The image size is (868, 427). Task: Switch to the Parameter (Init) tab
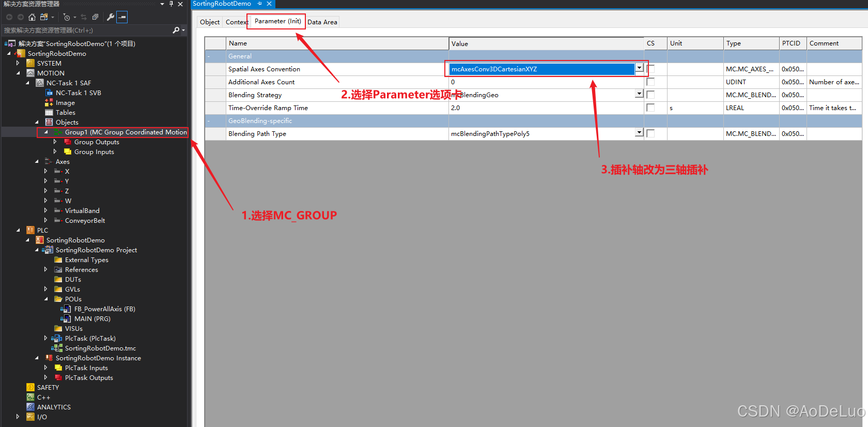point(277,21)
